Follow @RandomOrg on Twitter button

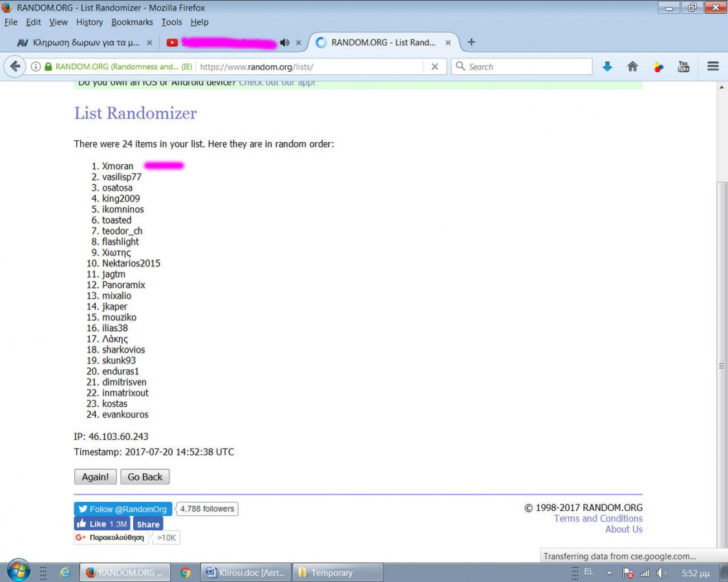123,510
